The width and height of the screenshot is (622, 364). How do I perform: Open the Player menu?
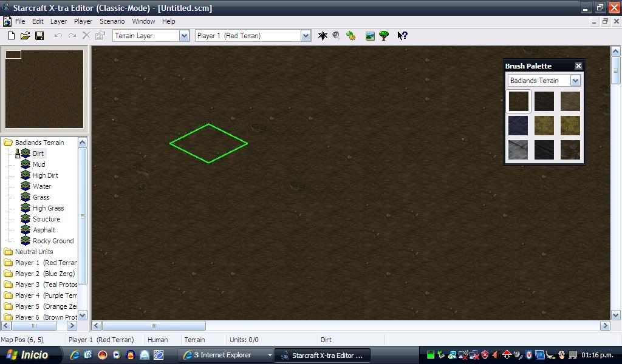[83, 21]
